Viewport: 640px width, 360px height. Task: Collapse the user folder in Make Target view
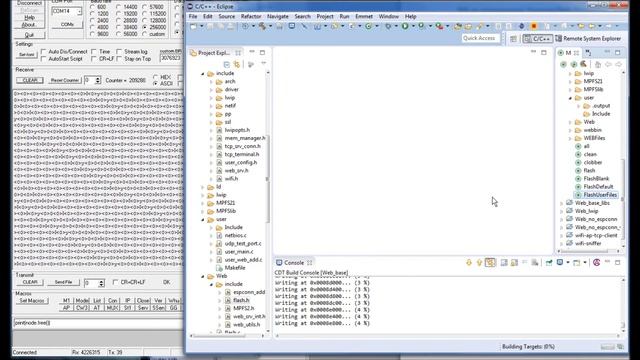(570, 98)
